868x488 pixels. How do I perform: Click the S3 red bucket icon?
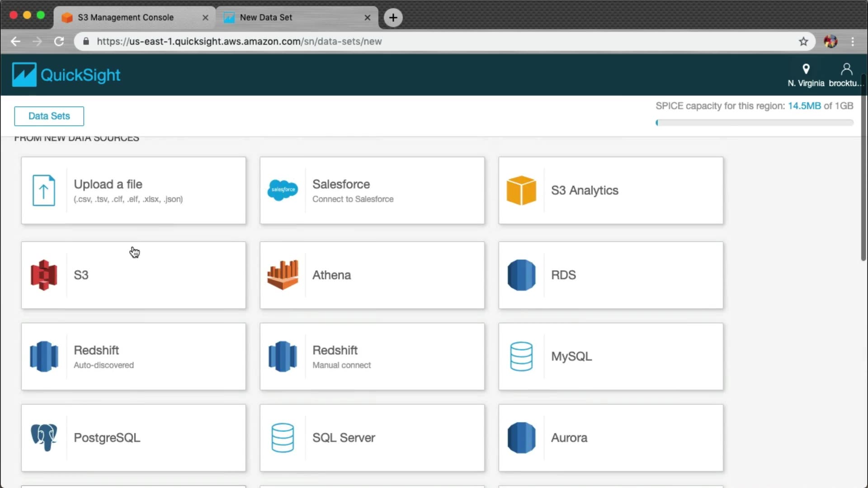(x=44, y=275)
